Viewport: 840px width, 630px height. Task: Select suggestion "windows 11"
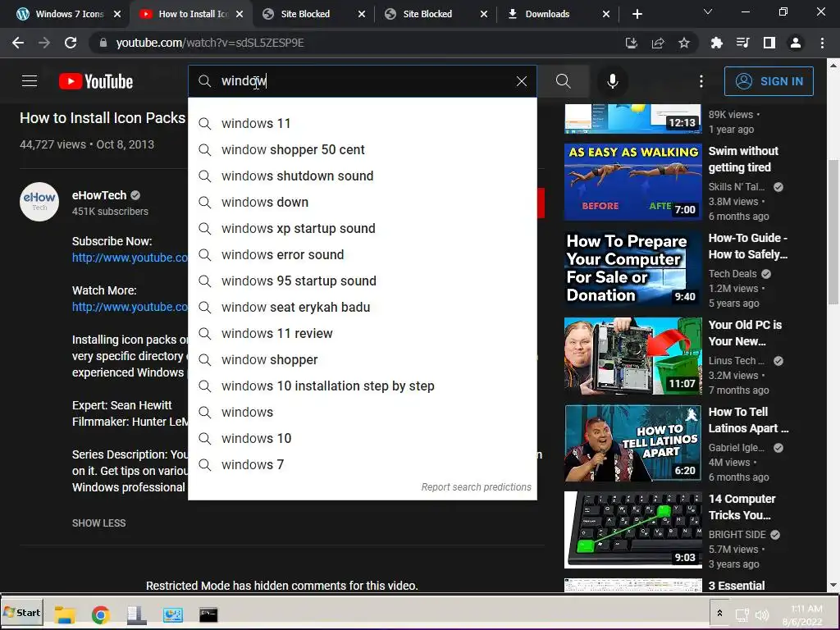(x=362, y=123)
